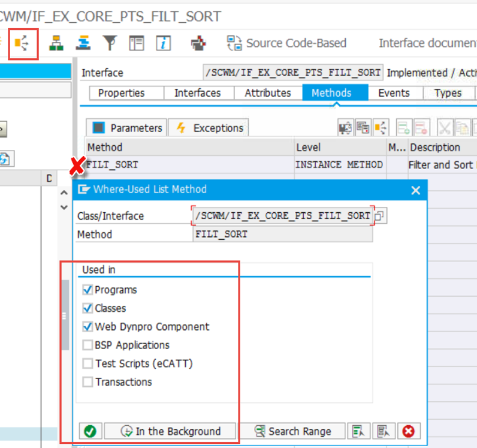Check the BSP Applications checkbox
477x448 pixels.
87,345
